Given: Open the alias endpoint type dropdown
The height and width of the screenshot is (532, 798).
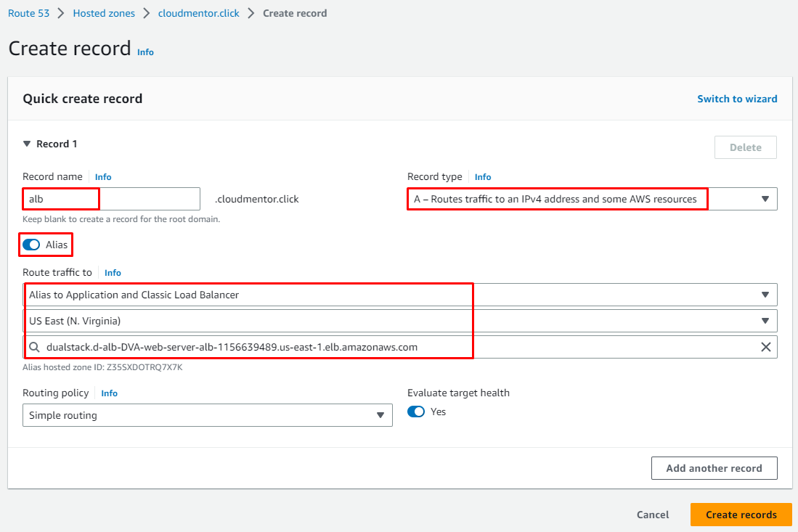Looking at the screenshot, I should tap(399, 295).
